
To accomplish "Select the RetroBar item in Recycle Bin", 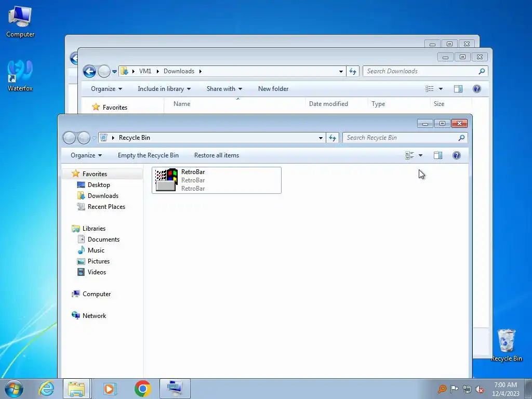I will (217, 180).
